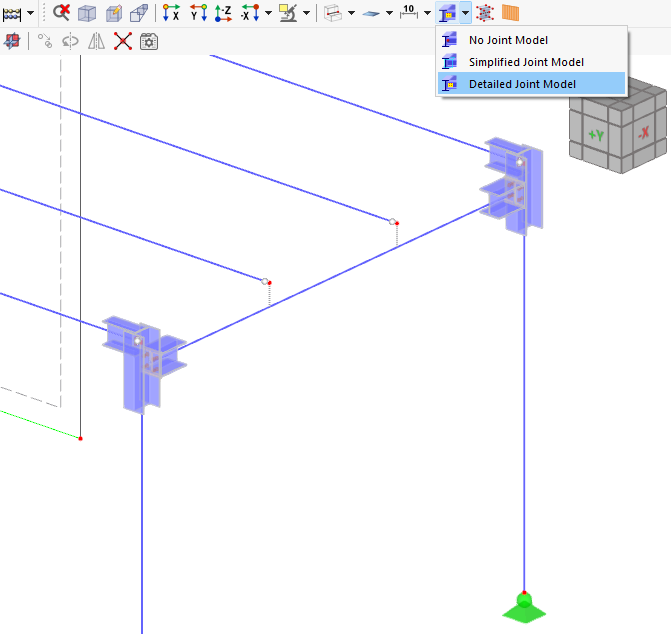Set view in -Z direction

(x=223, y=13)
